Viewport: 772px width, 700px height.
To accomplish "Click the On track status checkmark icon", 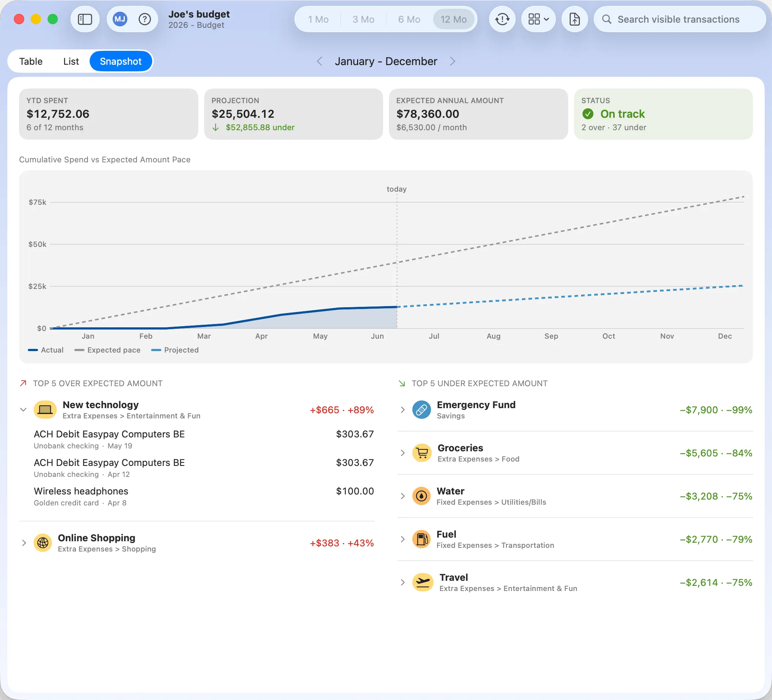I will coord(588,114).
